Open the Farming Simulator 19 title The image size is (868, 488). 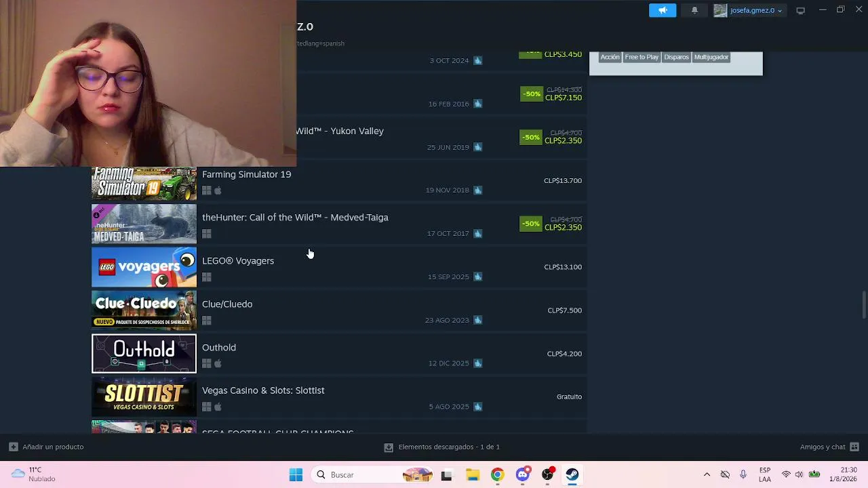pyautogui.click(x=247, y=174)
